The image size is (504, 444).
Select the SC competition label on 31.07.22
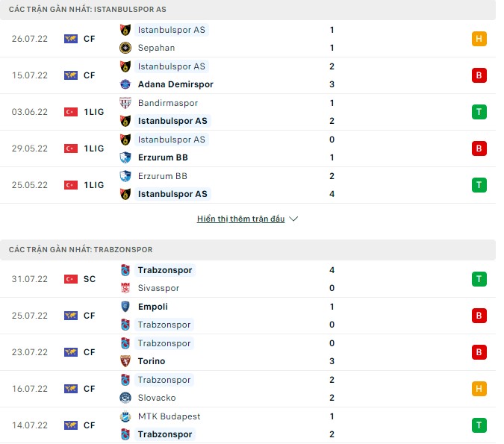click(90, 279)
